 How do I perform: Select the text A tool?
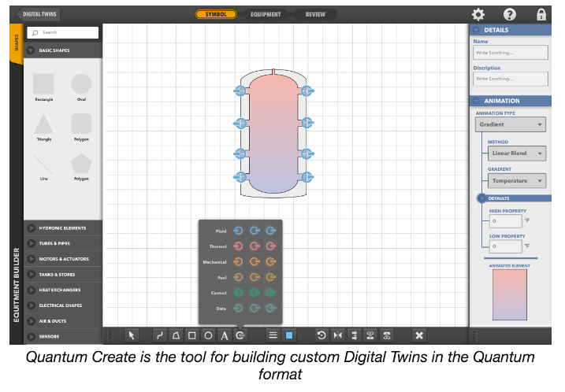point(225,335)
